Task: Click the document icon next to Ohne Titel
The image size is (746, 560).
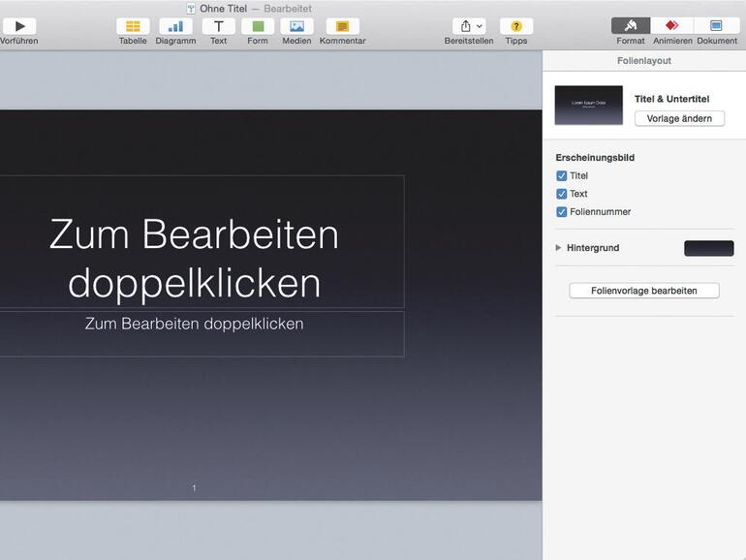Action: (191, 9)
